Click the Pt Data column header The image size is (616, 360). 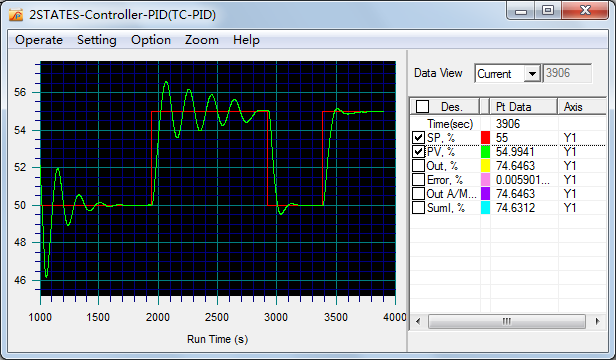(524, 107)
